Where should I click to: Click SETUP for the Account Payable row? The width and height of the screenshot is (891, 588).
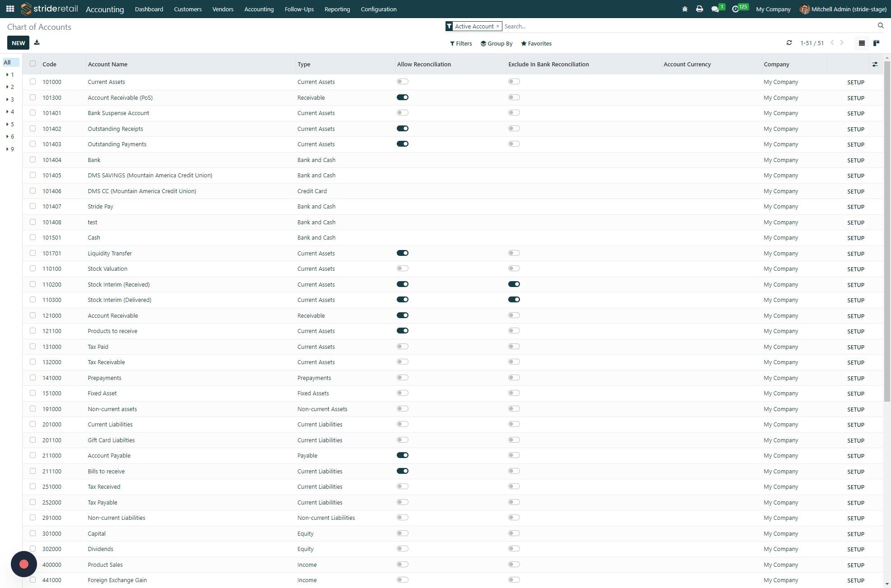tap(856, 456)
